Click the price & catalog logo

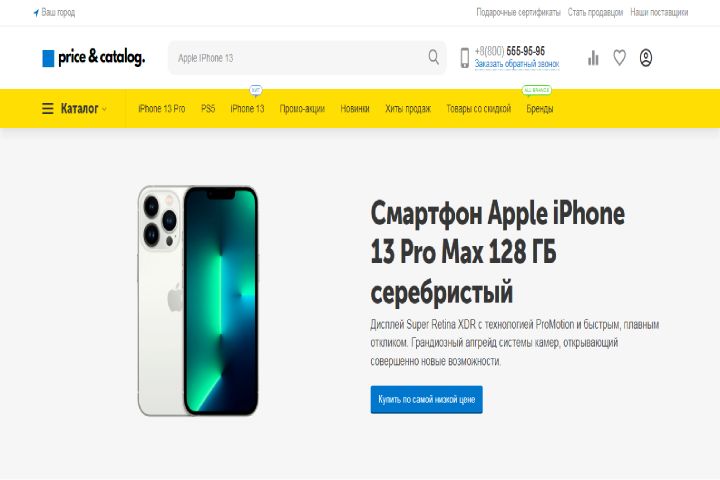click(94, 58)
